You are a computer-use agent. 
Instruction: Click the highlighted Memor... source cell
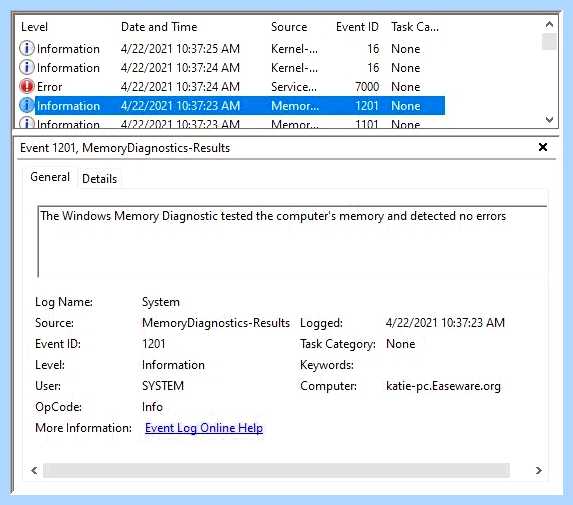pos(295,106)
